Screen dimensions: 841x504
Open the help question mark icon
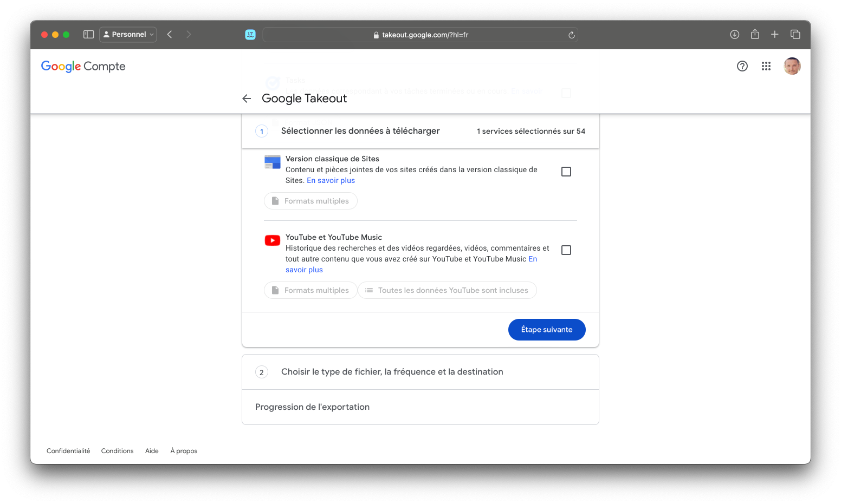pyautogui.click(x=742, y=66)
